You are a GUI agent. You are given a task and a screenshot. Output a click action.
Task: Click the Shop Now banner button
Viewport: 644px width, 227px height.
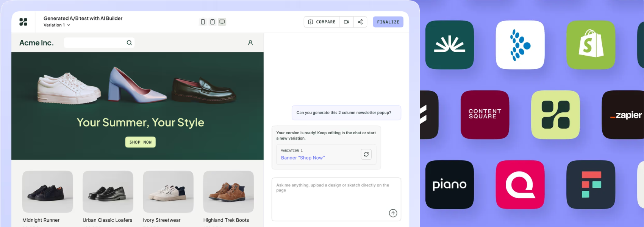(140, 142)
